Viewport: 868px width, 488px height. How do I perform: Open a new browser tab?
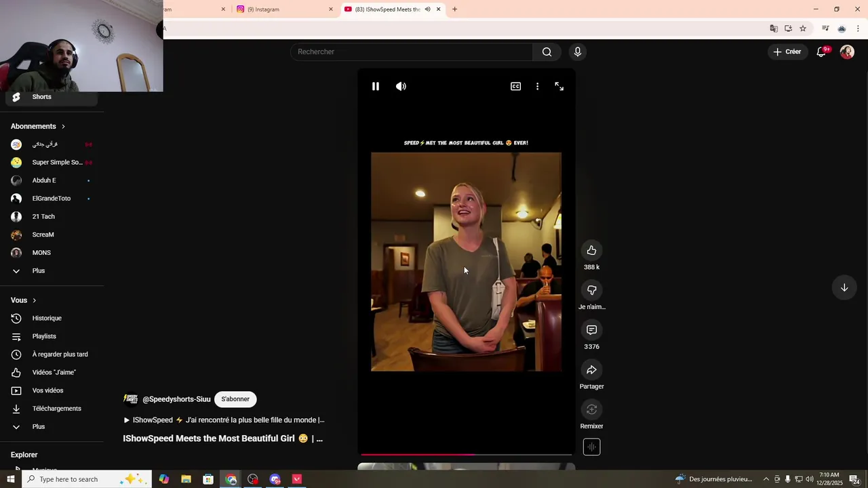[454, 9]
